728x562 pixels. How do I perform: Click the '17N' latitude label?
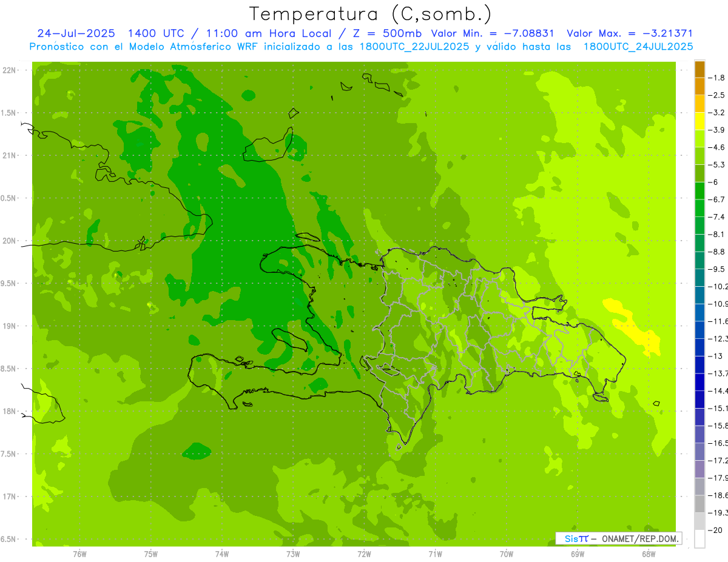coord(10,497)
